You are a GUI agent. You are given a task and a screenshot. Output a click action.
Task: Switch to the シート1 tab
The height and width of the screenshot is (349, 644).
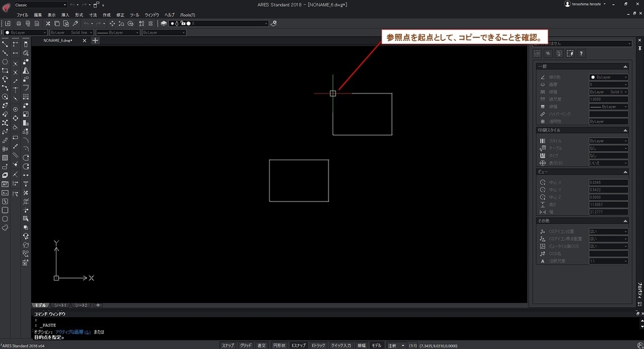(59, 305)
